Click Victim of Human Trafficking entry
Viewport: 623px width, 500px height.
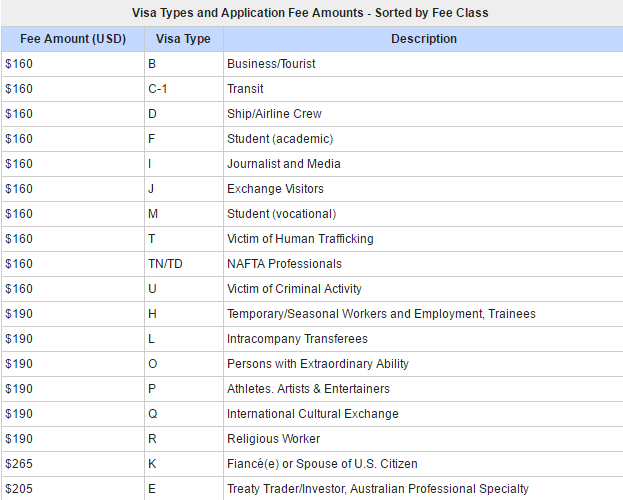click(x=300, y=239)
